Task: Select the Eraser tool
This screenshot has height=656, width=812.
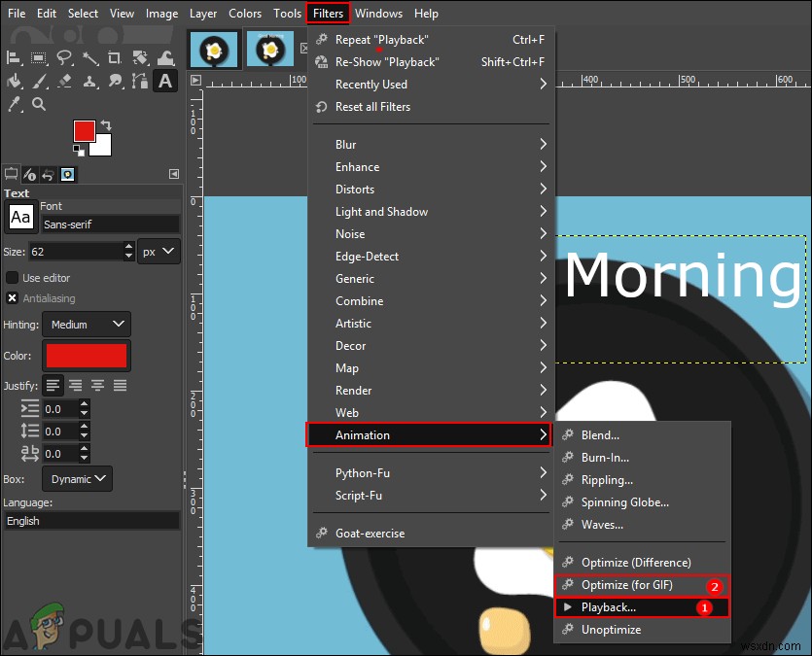Action: [x=64, y=82]
